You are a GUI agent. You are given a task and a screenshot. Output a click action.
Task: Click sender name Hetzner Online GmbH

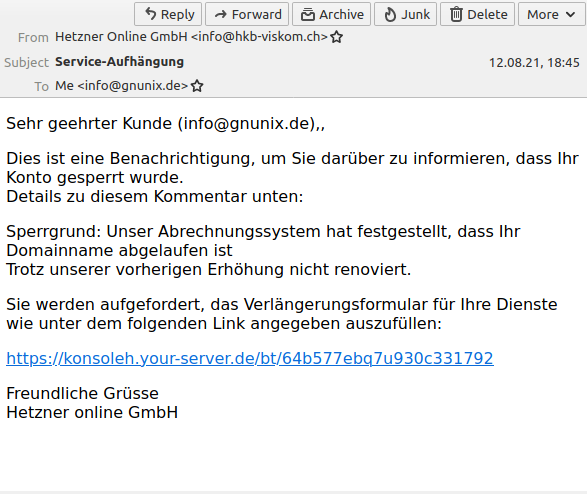click(x=121, y=37)
